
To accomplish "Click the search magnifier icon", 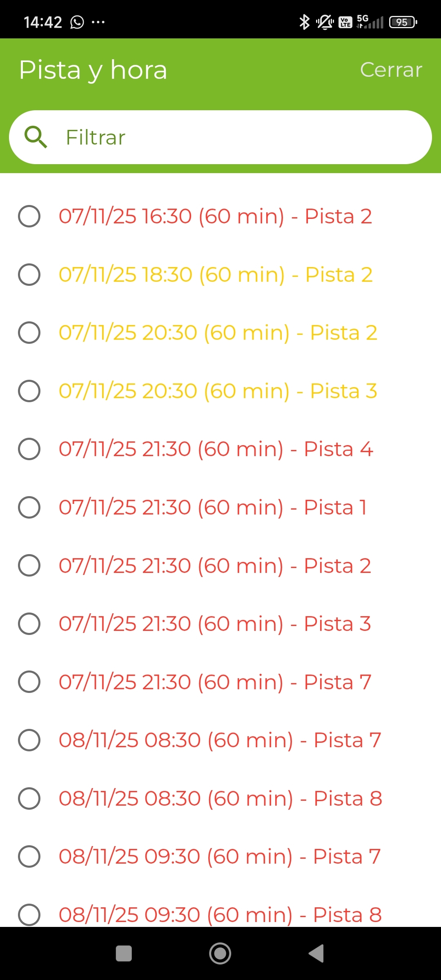I will (x=36, y=137).
